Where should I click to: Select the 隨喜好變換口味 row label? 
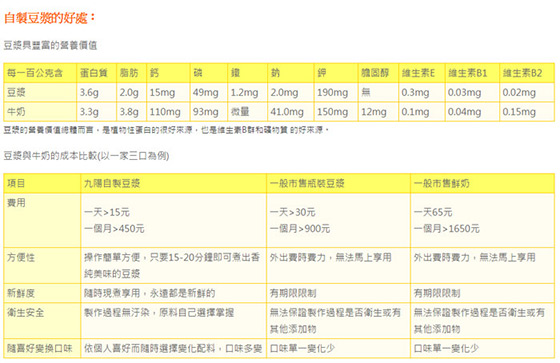point(40,348)
